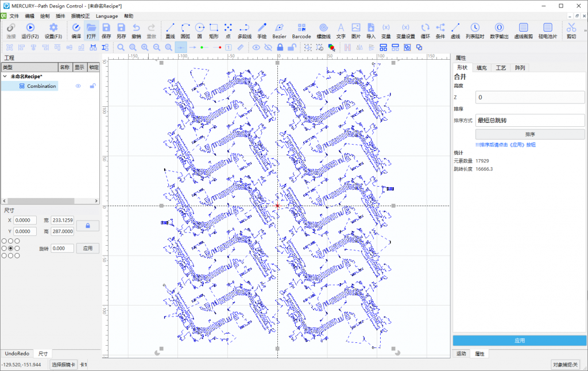
Task: Open the 编辑 menu
Action: 30,16
